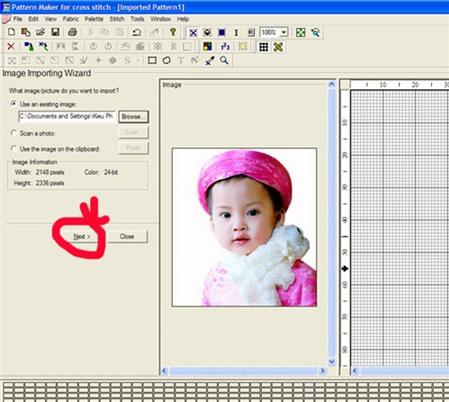The image size is (449, 402).
Task: Toggle the grid display icon
Action: pyautogui.click(x=264, y=47)
